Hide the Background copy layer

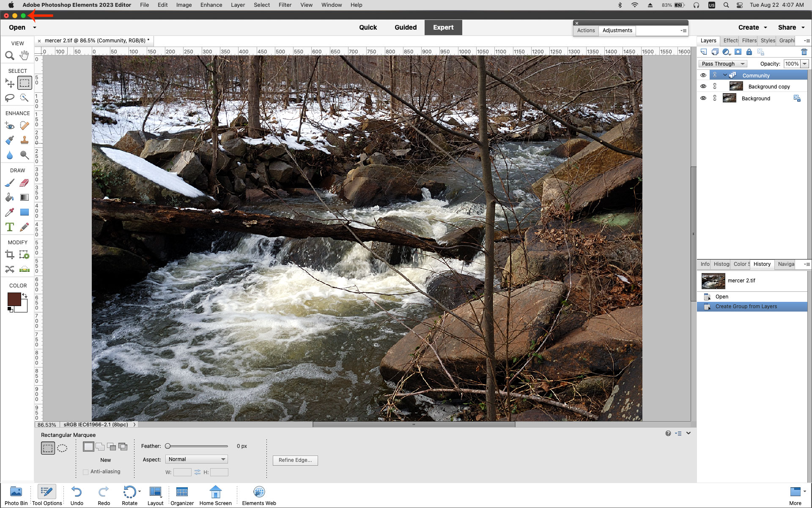(x=703, y=86)
